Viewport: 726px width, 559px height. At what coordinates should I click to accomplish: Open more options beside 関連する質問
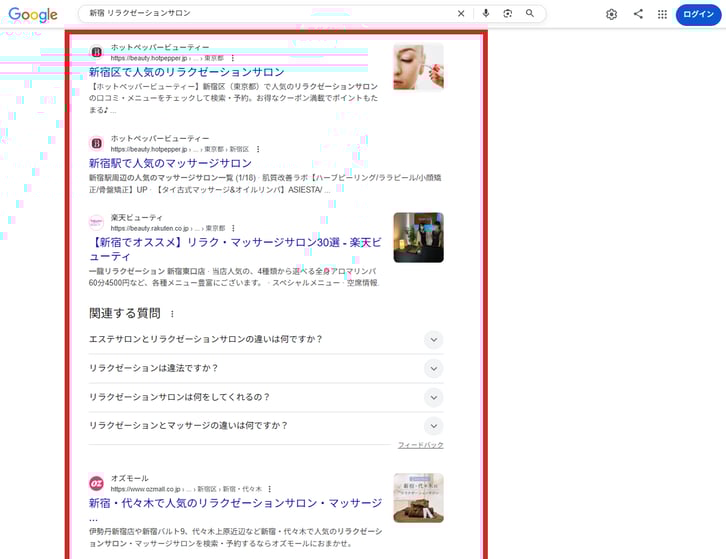coord(172,314)
